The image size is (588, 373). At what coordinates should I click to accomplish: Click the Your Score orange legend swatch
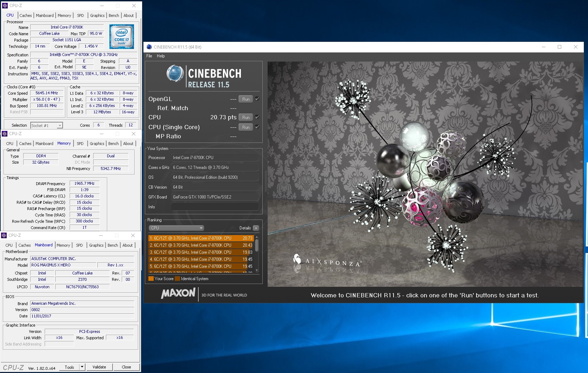click(x=151, y=279)
